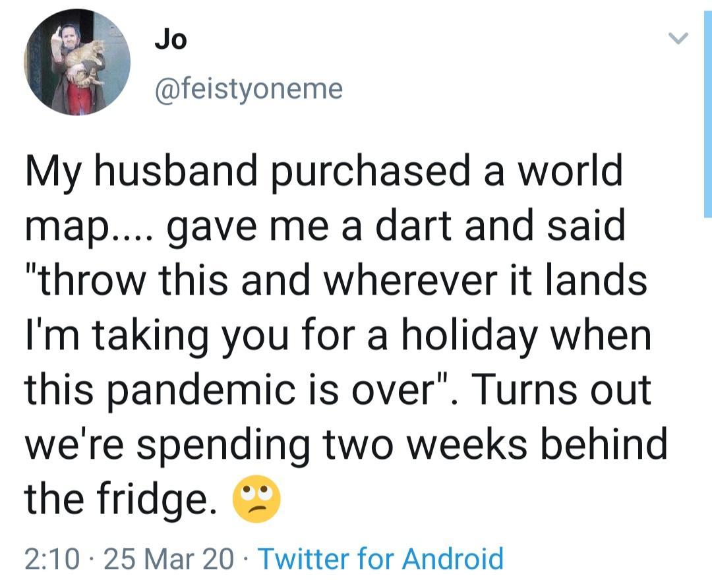Click the eye-roll emoji in the tweet
The width and height of the screenshot is (712, 588).
[x=256, y=500]
